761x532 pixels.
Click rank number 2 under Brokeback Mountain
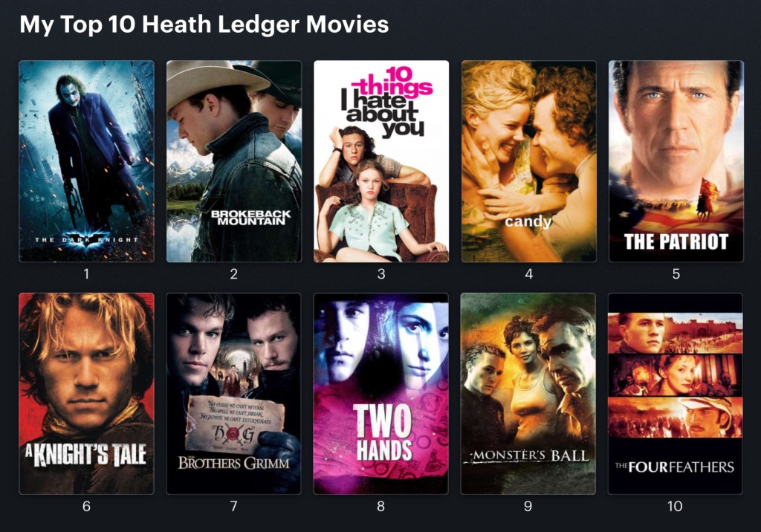(x=234, y=274)
